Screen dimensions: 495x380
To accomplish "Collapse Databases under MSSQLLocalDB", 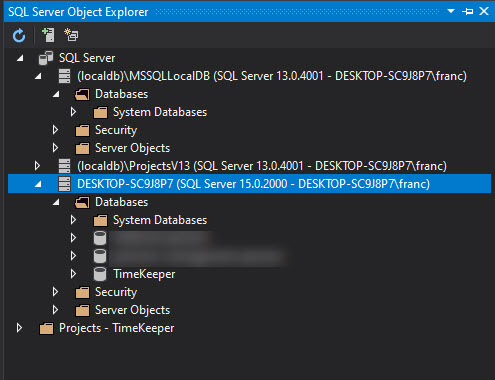I will point(56,94).
